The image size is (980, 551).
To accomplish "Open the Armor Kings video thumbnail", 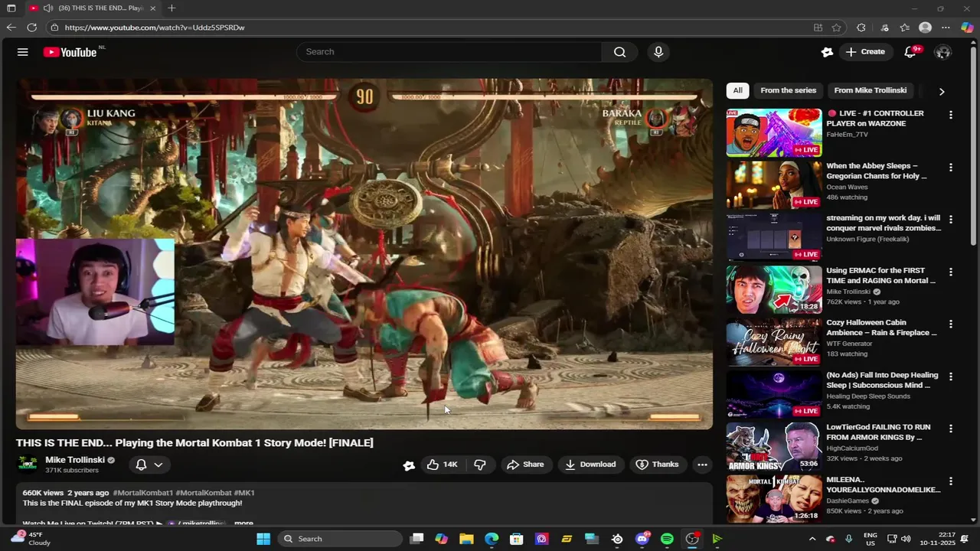I will 773,446.
